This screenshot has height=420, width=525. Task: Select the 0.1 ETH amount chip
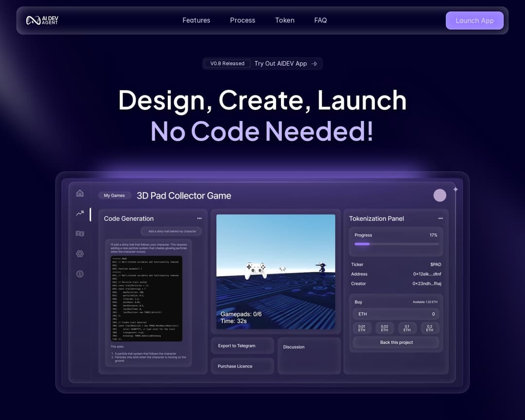tap(407, 328)
